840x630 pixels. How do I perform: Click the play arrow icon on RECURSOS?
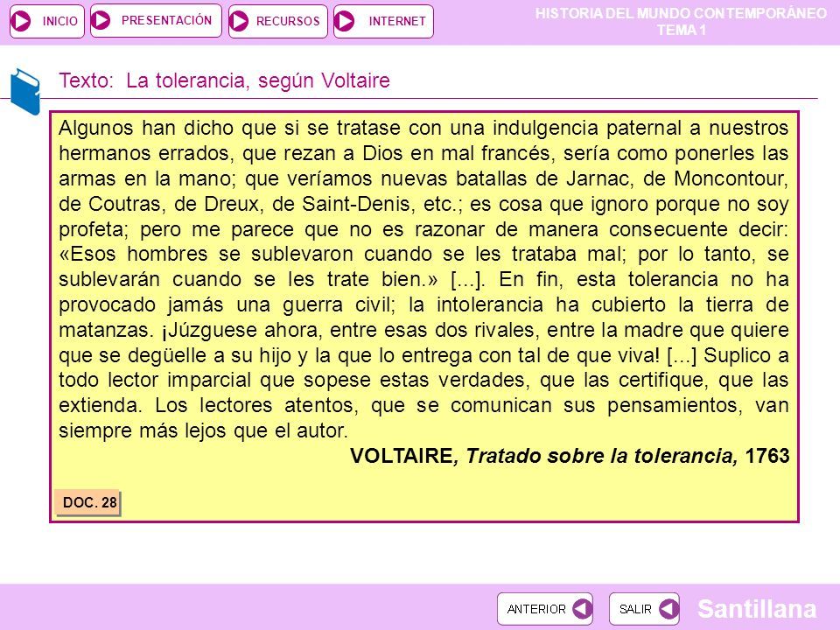tap(238, 21)
